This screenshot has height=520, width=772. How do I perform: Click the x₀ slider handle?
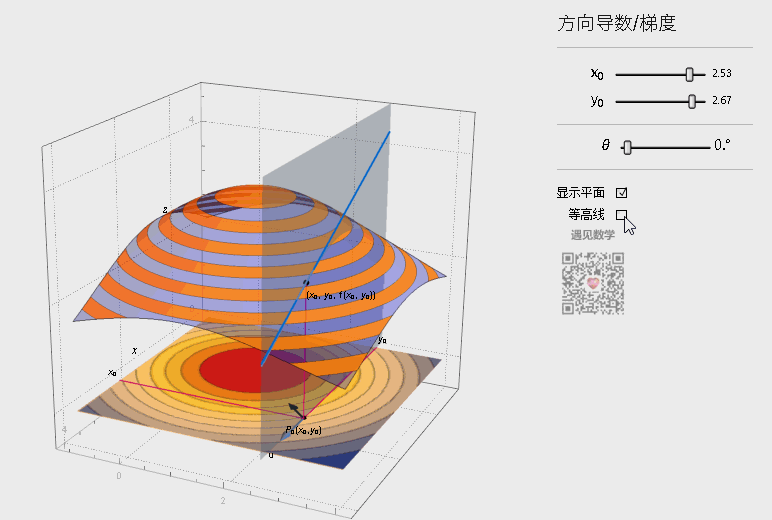(x=689, y=74)
